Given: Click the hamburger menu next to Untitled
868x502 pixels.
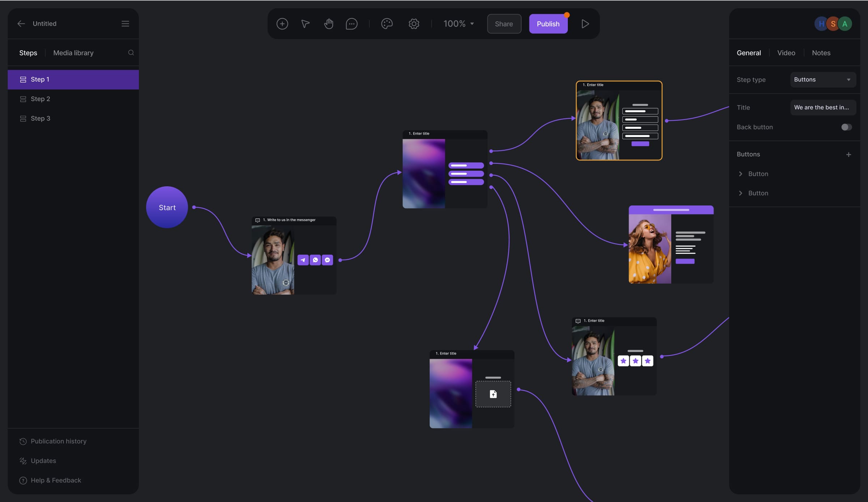Looking at the screenshot, I should tap(125, 24).
